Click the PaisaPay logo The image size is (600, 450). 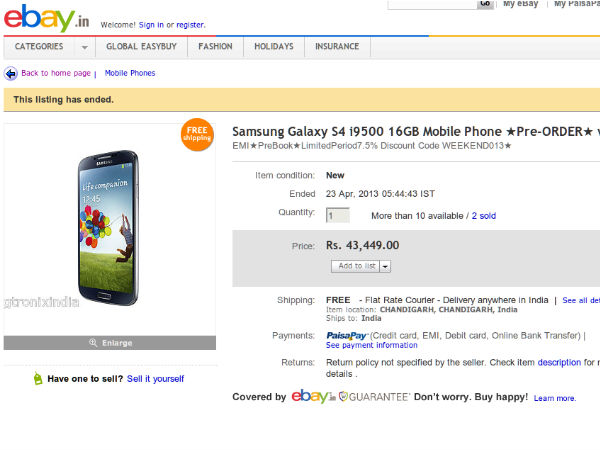(347, 336)
